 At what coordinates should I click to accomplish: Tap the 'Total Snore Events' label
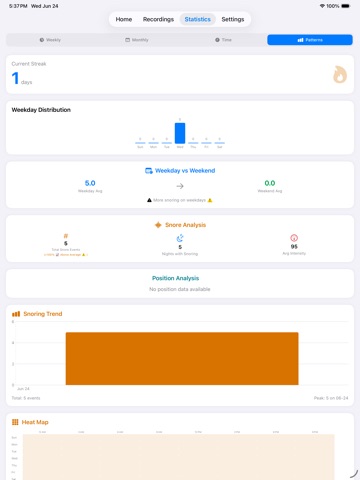point(66,250)
